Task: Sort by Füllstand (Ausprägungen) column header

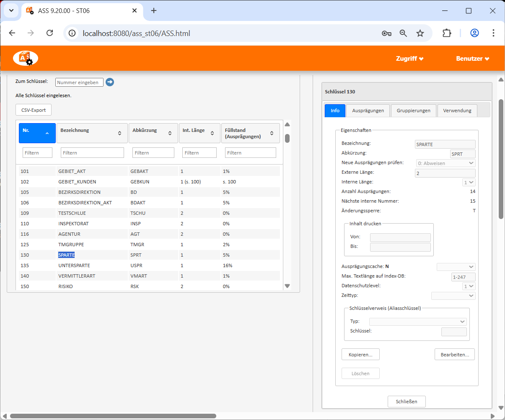Action: pos(250,133)
